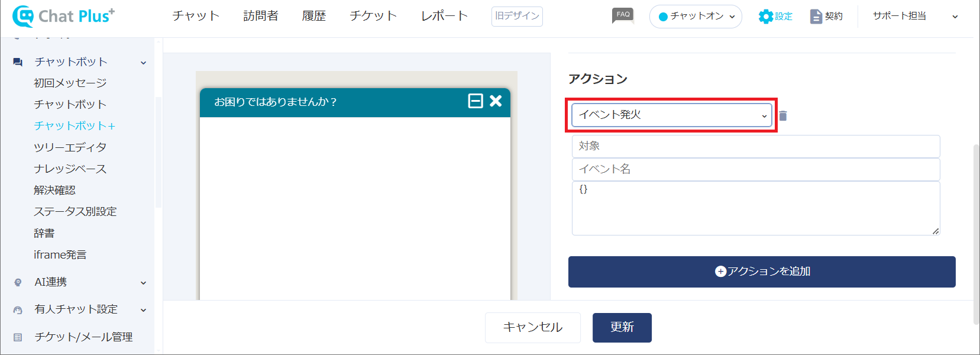Viewport: 980px width, 355px height.
Task: Close the chat preview widget
Action: coord(496,101)
